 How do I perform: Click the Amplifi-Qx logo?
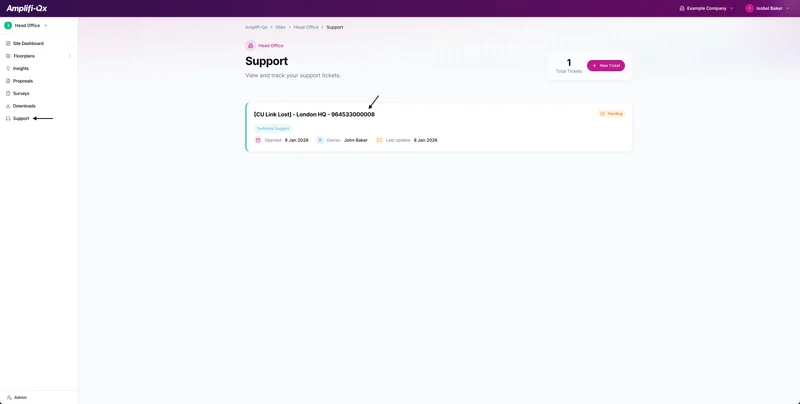[x=27, y=8]
